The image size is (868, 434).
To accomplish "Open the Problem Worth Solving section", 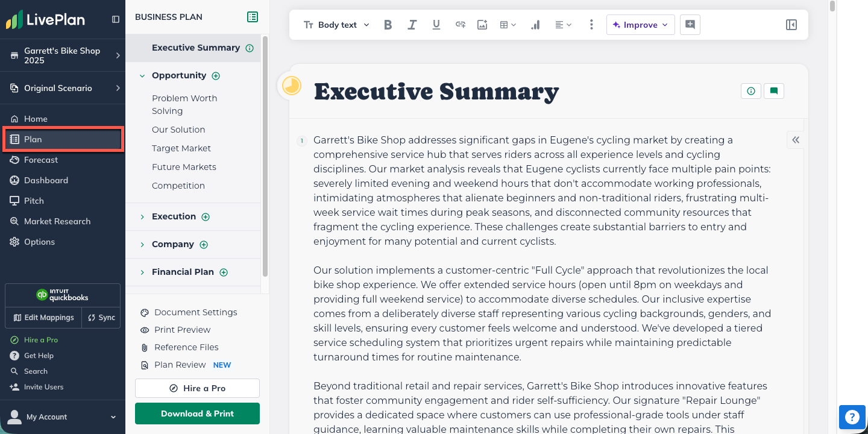I will click(184, 104).
